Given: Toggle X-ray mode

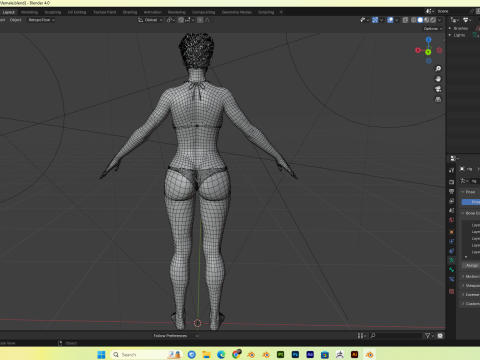Looking at the screenshot, I should [405, 20].
